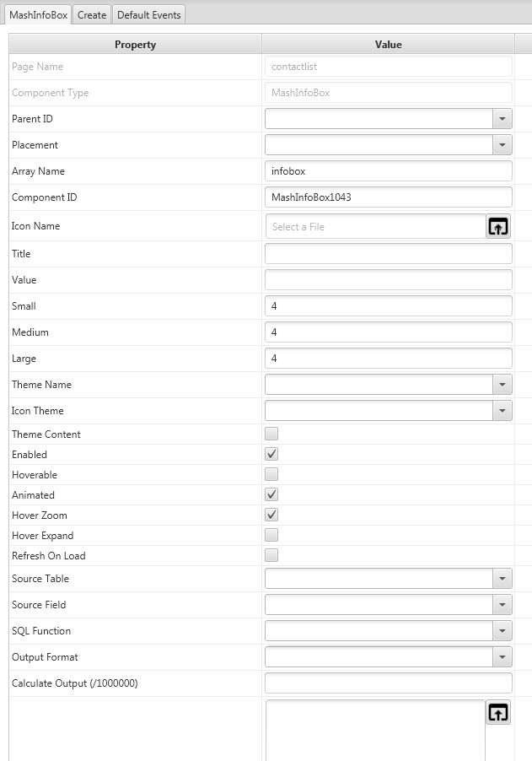
Task: Click the Property column header
Action: tap(135, 45)
